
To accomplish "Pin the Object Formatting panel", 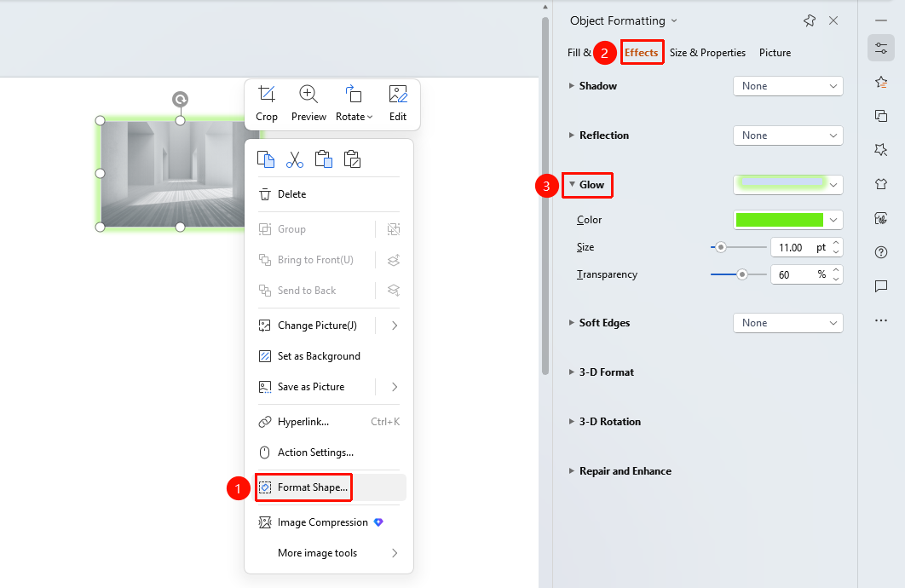I will (810, 20).
